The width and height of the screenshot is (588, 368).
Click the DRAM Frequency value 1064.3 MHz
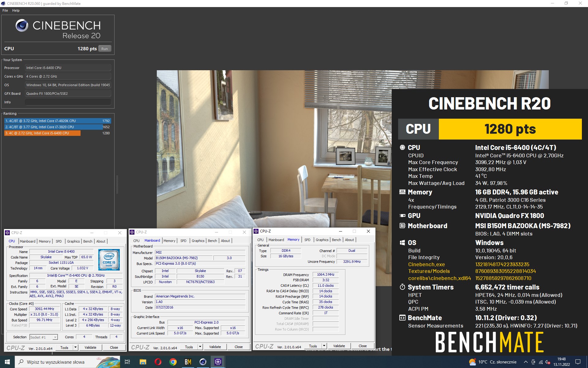coord(326,274)
